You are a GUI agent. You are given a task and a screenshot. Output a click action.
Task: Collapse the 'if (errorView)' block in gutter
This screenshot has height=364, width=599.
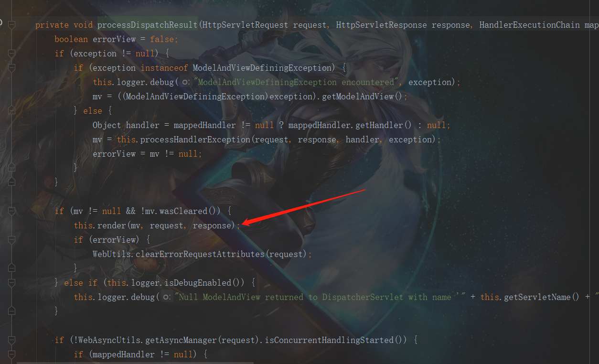tap(12, 240)
